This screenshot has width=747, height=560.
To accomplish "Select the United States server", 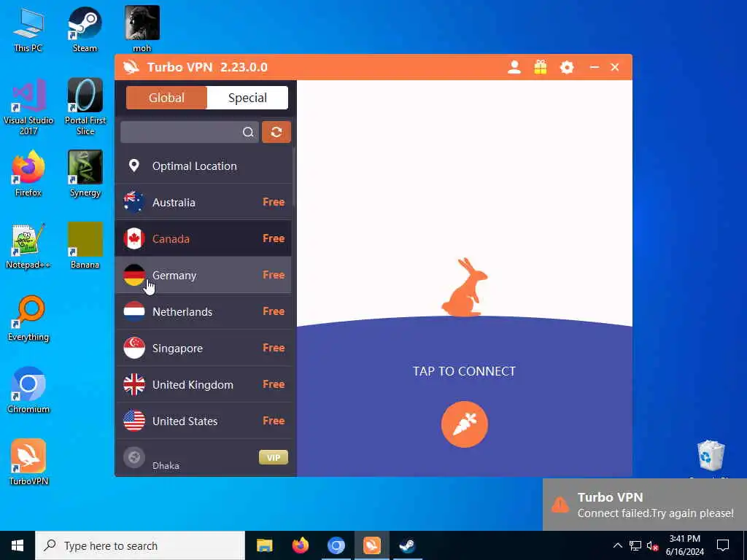I will [204, 421].
